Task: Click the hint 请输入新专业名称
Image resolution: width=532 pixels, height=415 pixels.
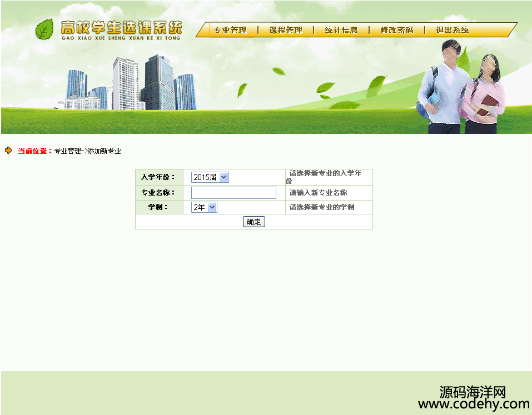Action: pos(318,193)
